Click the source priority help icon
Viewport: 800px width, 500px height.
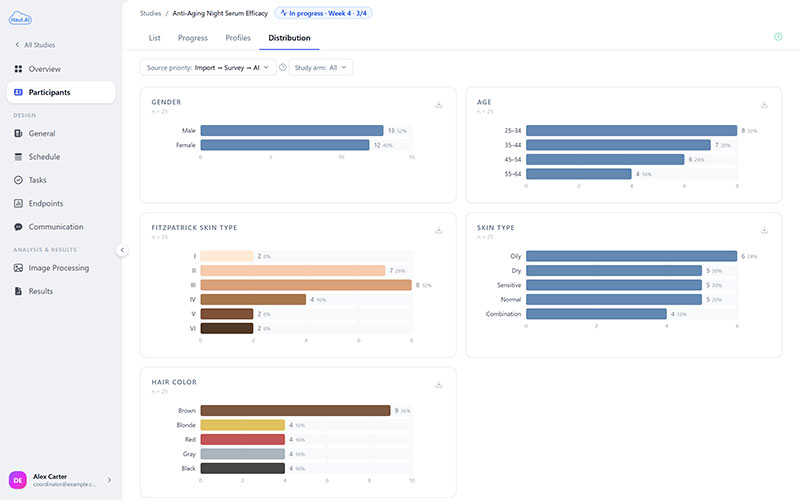tap(283, 67)
